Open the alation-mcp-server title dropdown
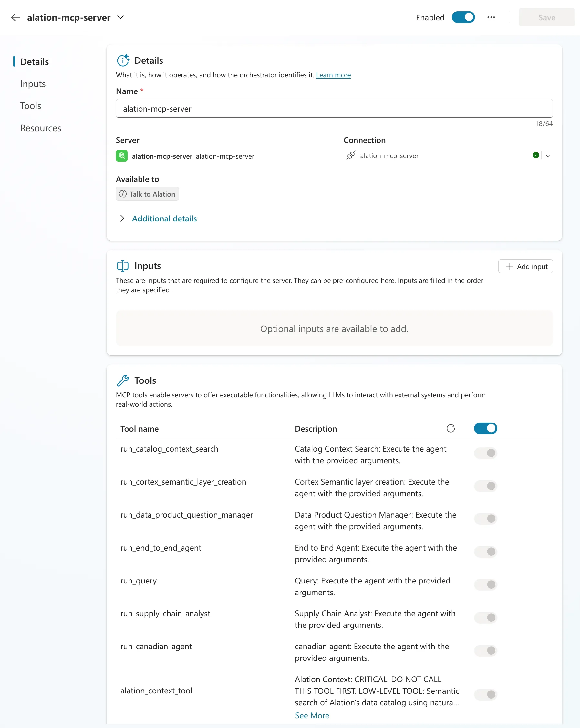580x728 pixels. (121, 17)
